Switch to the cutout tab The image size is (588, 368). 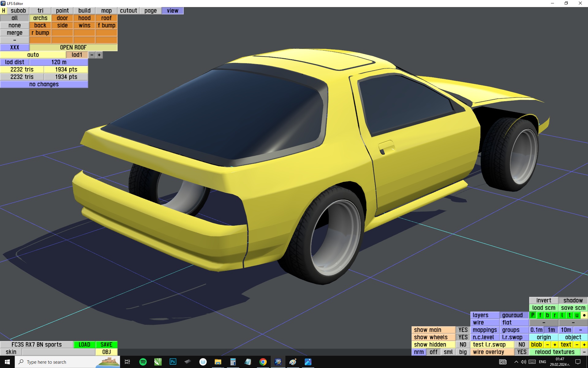128,11
